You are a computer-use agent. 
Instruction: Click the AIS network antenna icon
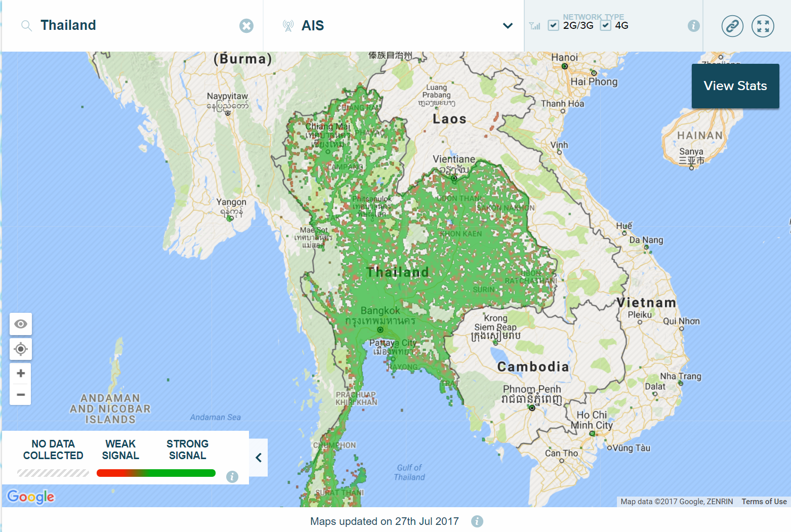click(288, 26)
